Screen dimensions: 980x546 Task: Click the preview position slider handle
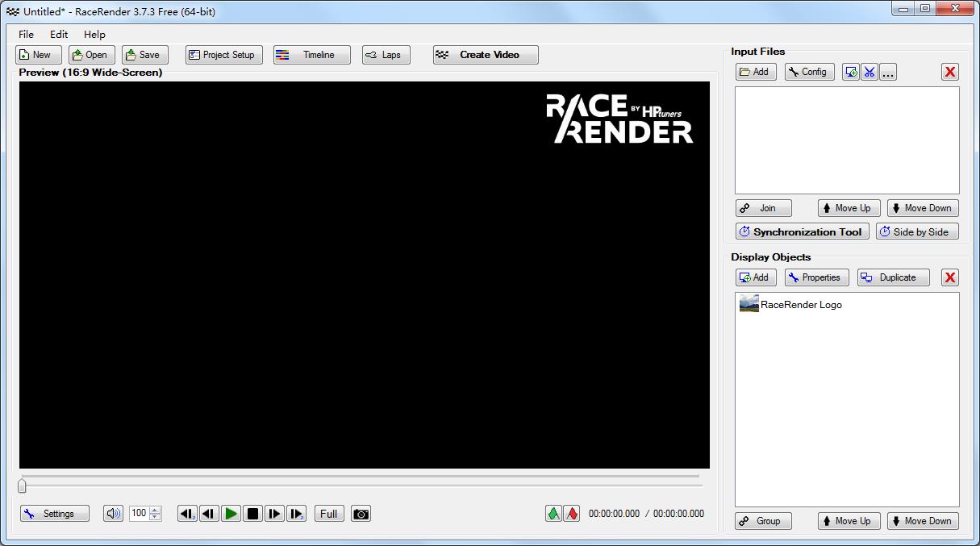pos(22,486)
